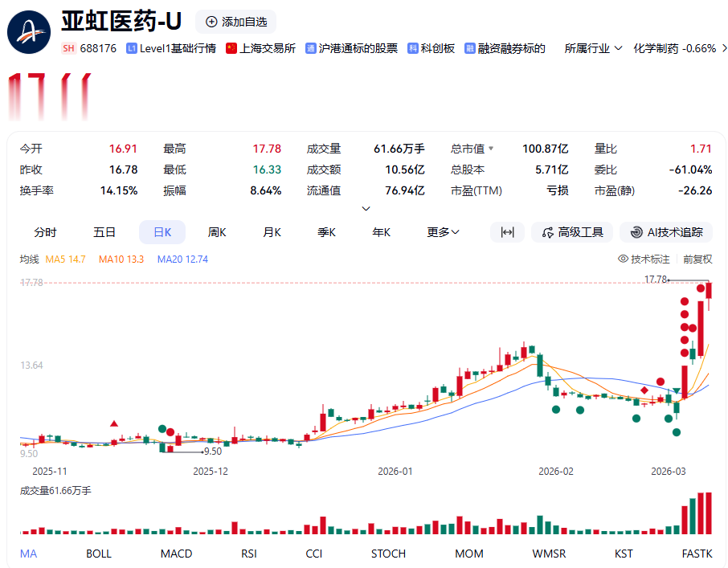This screenshot has height=568, width=728.
Task: Switch to the 周K chart tab
Action: pyautogui.click(x=217, y=232)
